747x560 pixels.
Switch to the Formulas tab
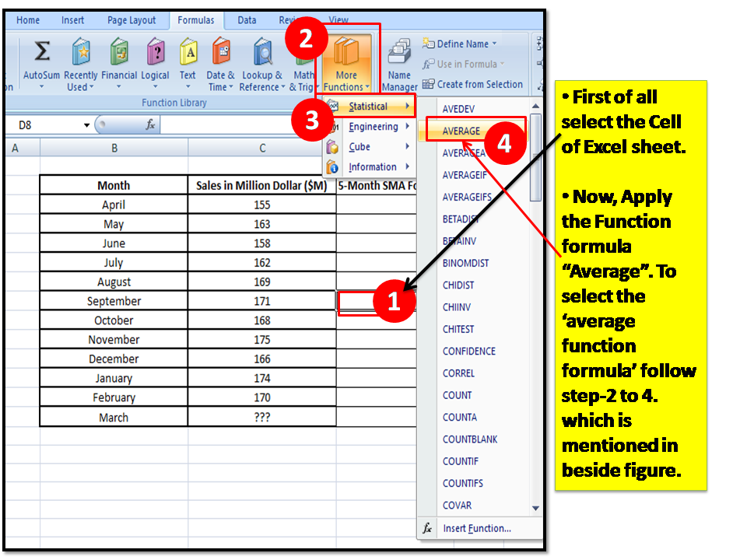[x=196, y=20]
